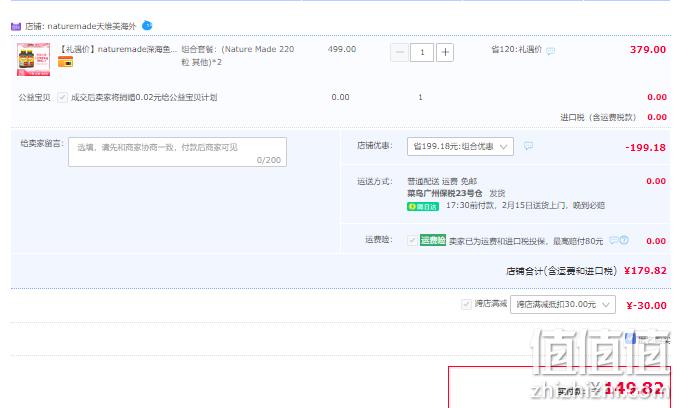
Task: Open the blue Wangwang chat icon
Action: pyautogui.click(x=147, y=26)
